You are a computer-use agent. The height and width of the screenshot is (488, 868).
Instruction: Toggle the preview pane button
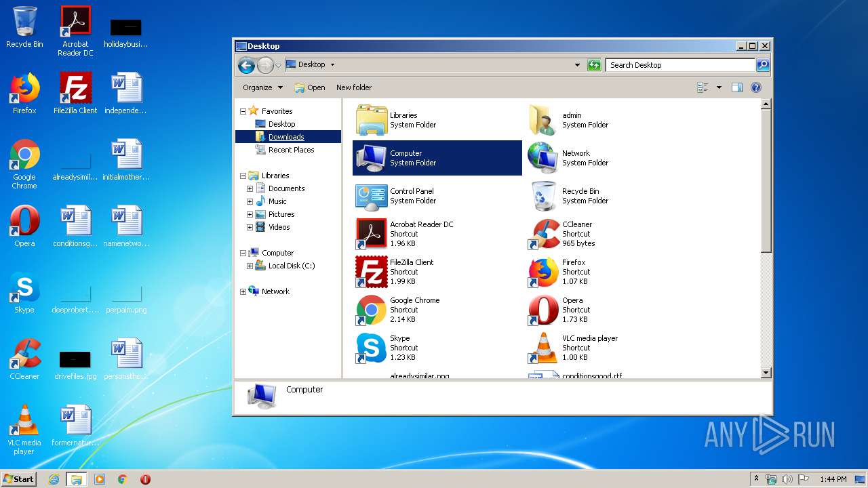737,87
